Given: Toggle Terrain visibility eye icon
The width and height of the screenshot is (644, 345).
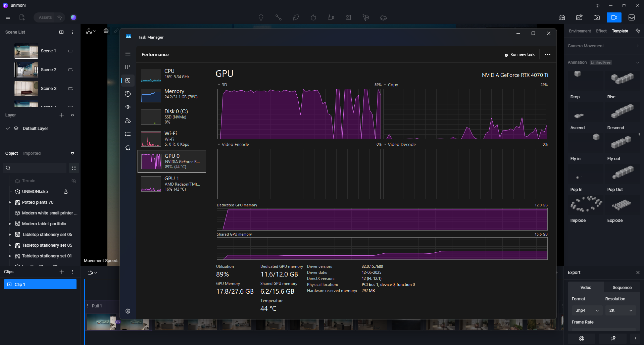Looking at the screenshot, I should click(x=74, y=181).
